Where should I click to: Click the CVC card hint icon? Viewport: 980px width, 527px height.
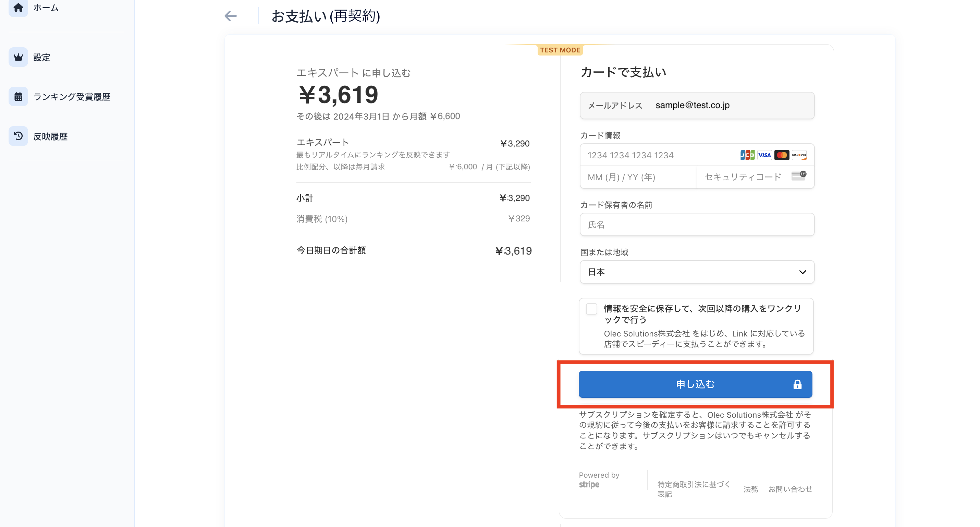point(799,176)
